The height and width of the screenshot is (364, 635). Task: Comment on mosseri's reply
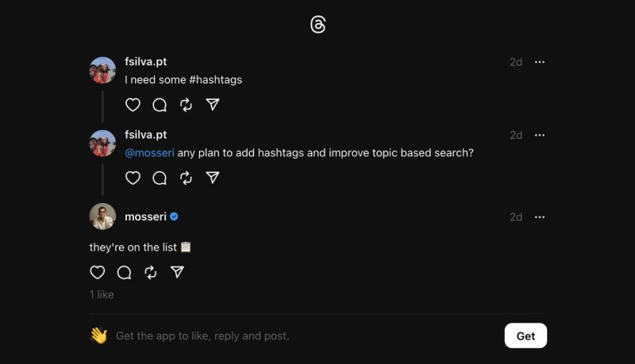(x=124, y=273)
